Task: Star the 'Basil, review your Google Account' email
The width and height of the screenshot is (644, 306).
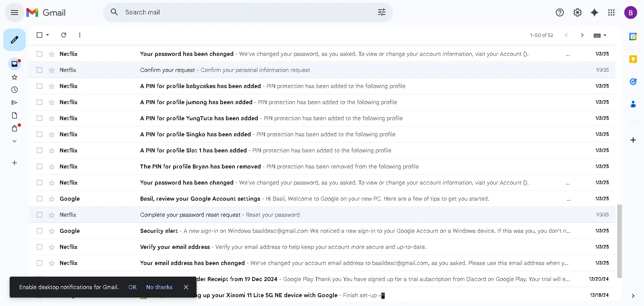Action: 52,199
